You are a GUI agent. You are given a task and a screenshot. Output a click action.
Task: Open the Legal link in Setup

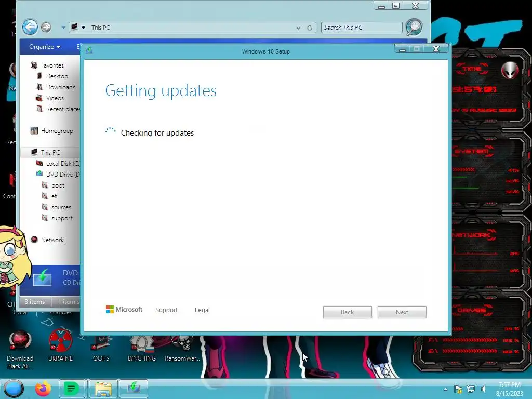click(202, 310)
